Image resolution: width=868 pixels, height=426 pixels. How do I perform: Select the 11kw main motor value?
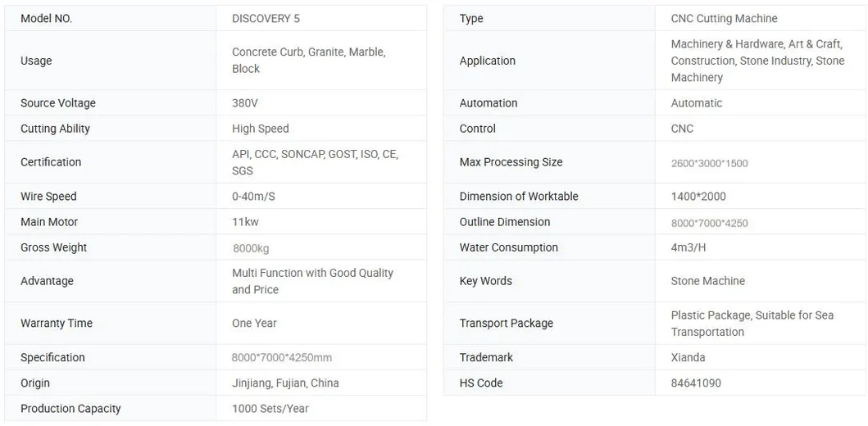245,222
